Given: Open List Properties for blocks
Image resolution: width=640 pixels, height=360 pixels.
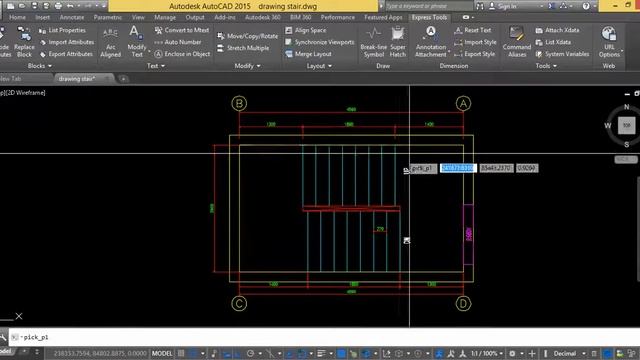Looking at the screenshot, I should click(62, 30).
